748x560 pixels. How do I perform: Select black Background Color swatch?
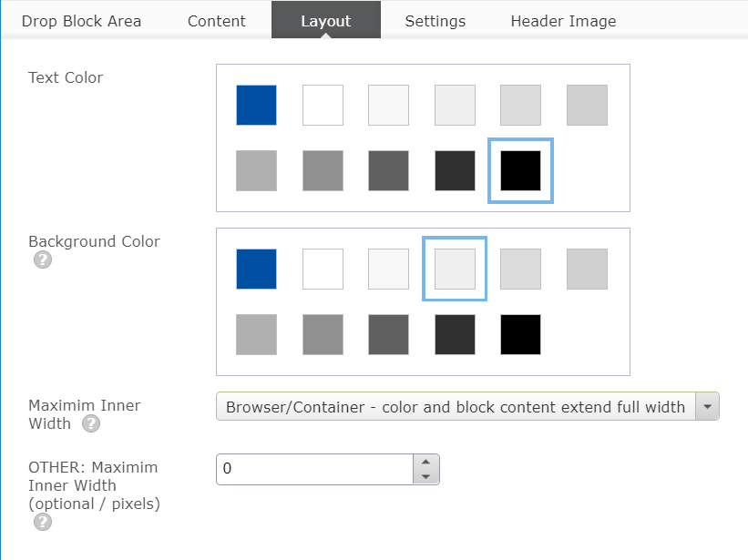pos(521,334)
